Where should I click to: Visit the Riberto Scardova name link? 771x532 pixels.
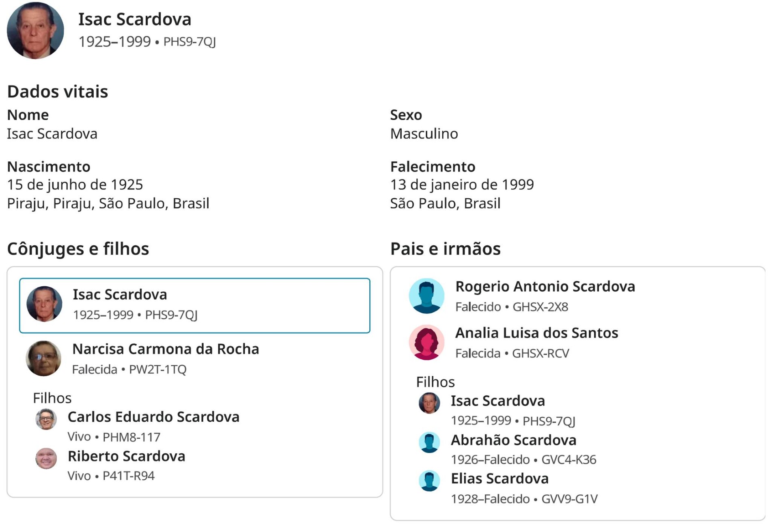(x=126, y=456)
